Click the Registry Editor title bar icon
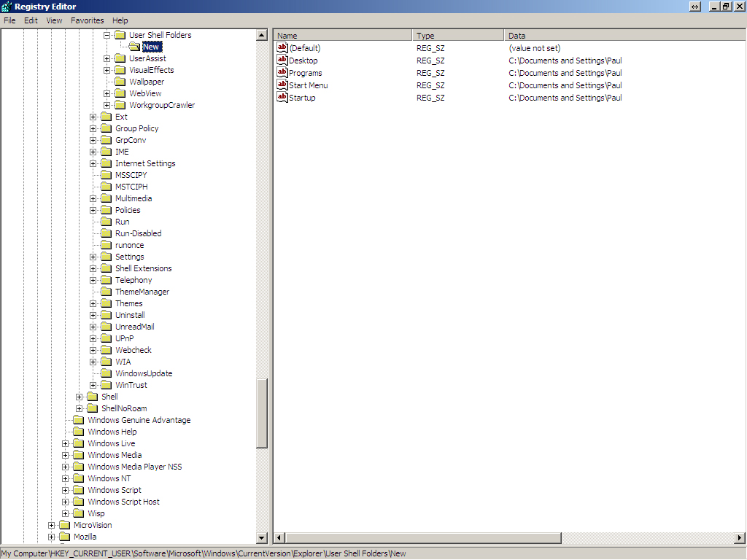Image resolution: width=747 pixels, height=560 pixels. coord(6,7)
